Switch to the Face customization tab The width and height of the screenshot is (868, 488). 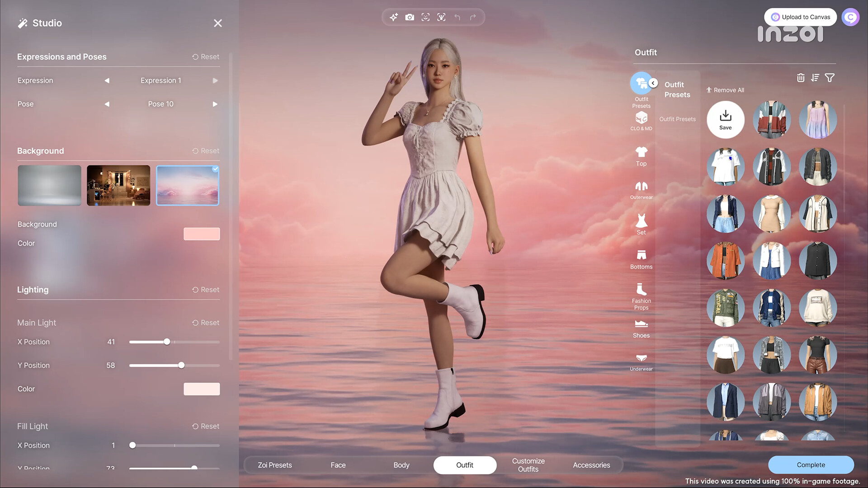338,465
